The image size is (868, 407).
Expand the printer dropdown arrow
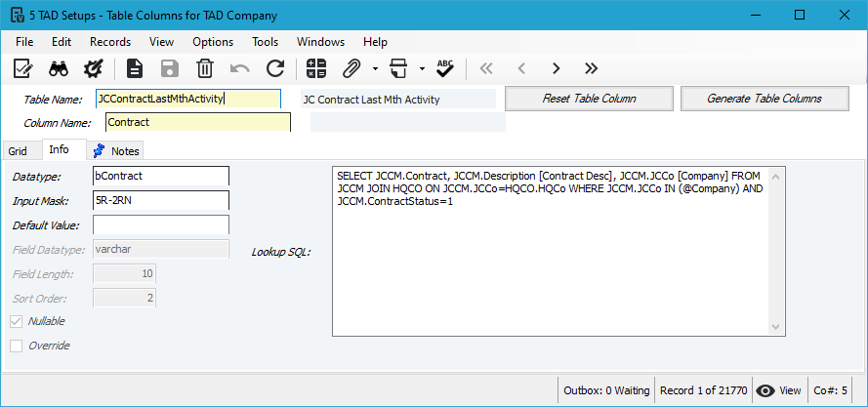[x=422, y=69]
